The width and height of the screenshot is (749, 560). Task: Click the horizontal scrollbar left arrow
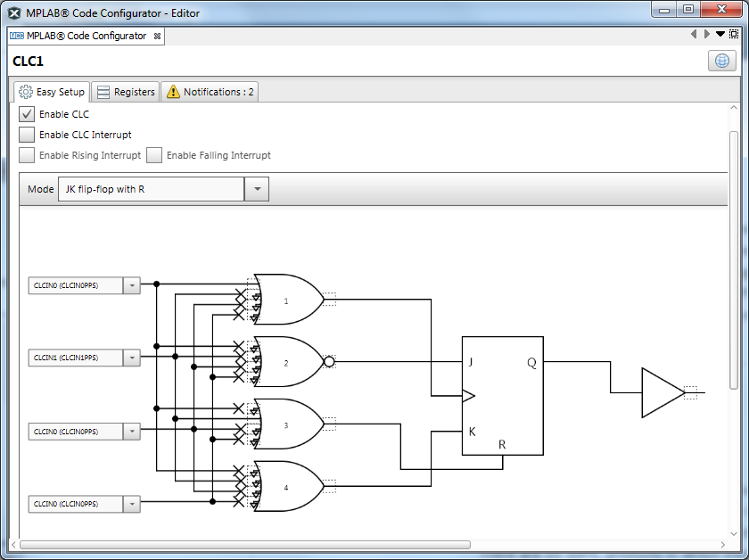(13, 545)
